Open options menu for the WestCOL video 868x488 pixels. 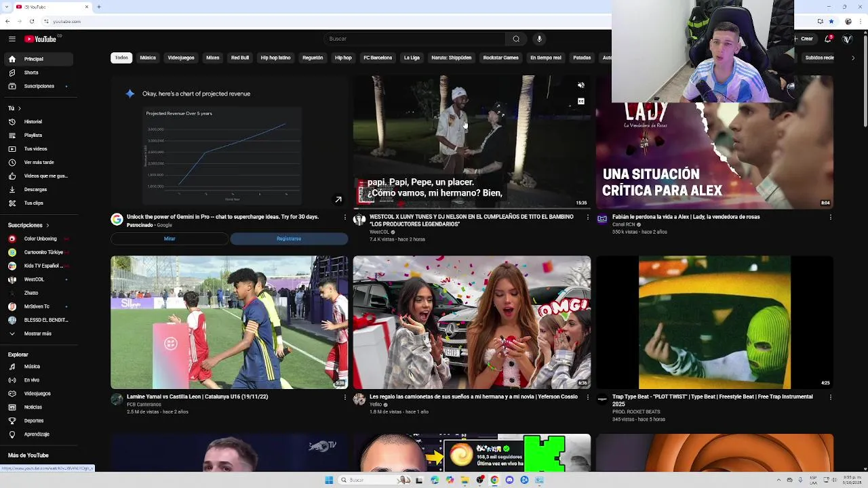coord(588,218)
